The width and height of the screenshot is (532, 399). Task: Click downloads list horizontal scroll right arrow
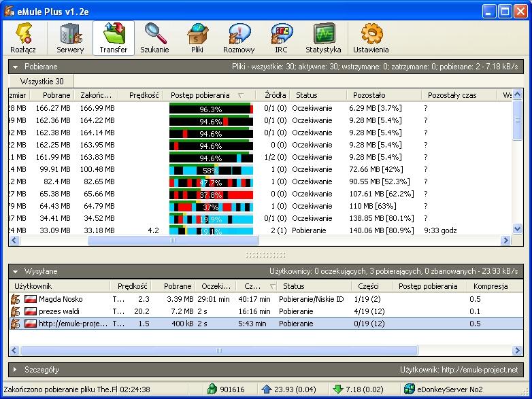(x=506, y=241)
